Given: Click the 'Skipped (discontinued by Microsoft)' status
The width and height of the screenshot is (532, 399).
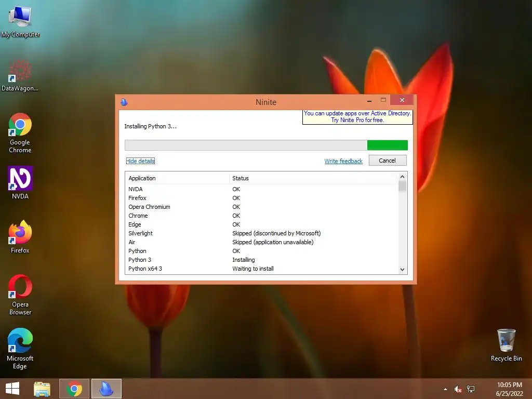Looking at the screenshot, I should click(x=276, y=233).
